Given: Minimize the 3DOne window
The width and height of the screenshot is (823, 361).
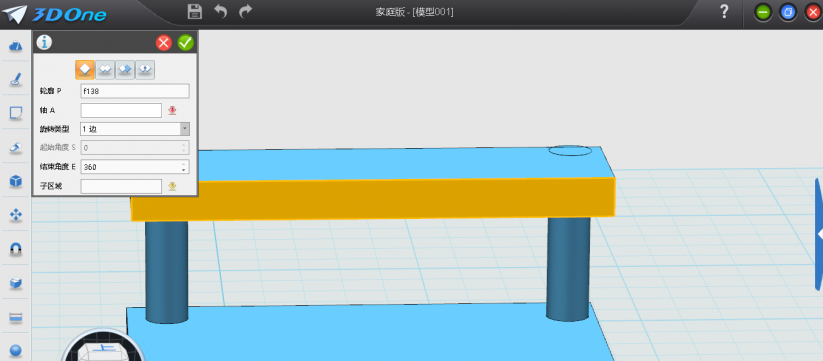Looking at the screenshot, I should pyautogui.click(x=763, y=12).
